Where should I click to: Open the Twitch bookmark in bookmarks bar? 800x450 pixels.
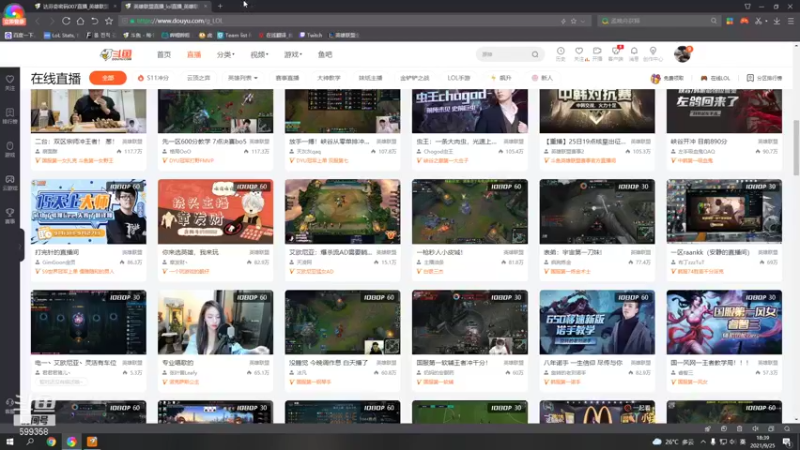311,35
